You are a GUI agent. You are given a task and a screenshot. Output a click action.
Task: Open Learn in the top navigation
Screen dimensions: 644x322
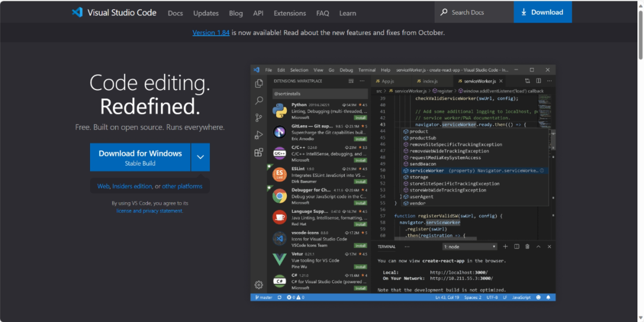coord(348,13)
